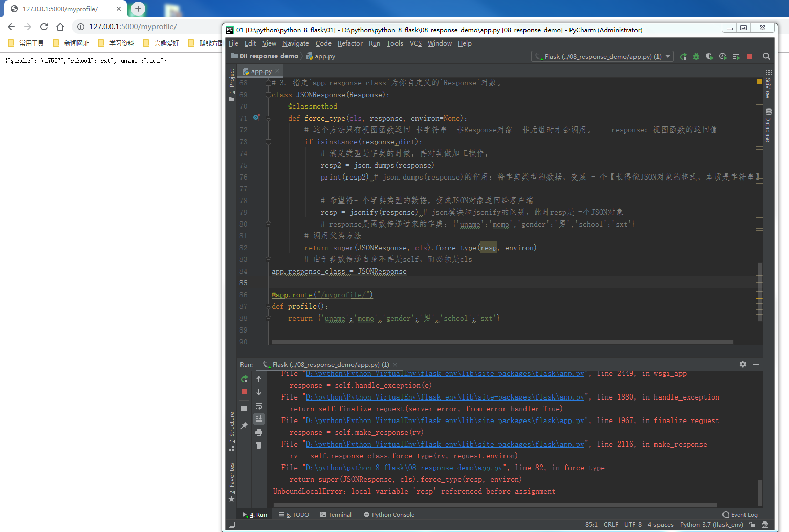Click flask app.py link at line 1967
789x532 pixels.
pyautogui.click(x=445, y=420)
